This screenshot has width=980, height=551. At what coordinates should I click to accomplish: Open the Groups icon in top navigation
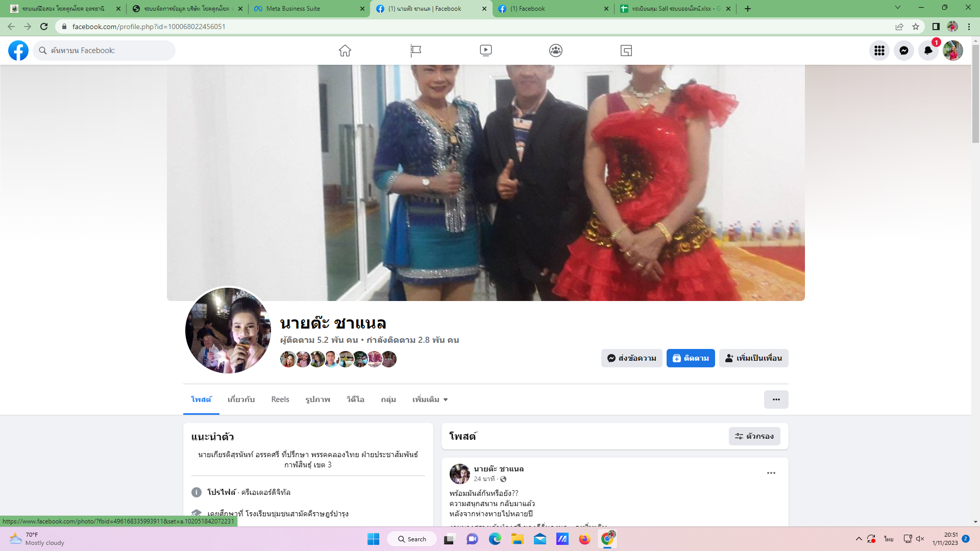point(556,51)
